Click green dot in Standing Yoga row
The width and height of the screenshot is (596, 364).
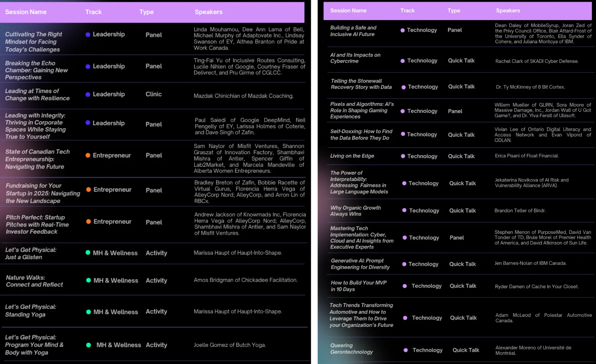[x=88, y=312]
